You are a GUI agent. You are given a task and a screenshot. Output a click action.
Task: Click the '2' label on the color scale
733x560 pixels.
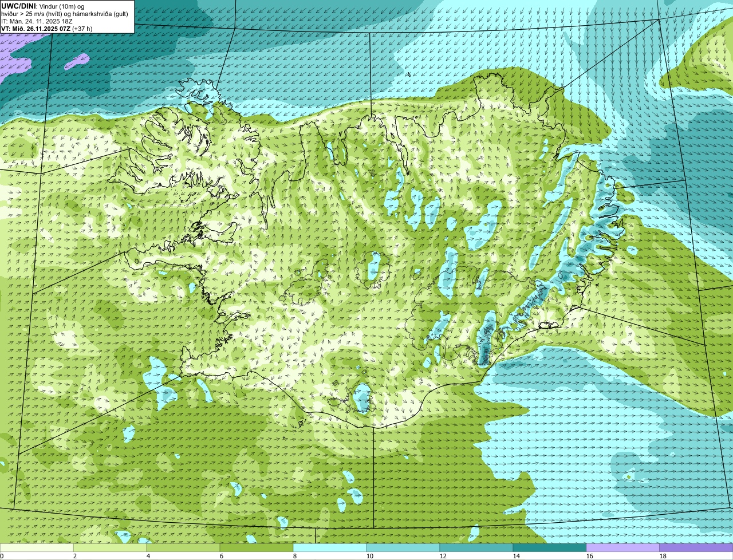(75, 556)
